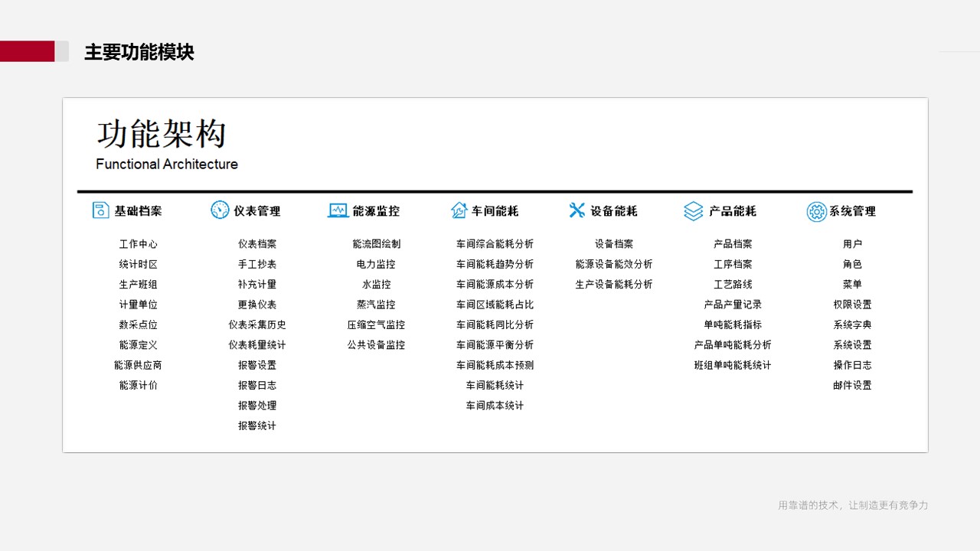Click the 更换仪表 item

click(x=257, y=305)
